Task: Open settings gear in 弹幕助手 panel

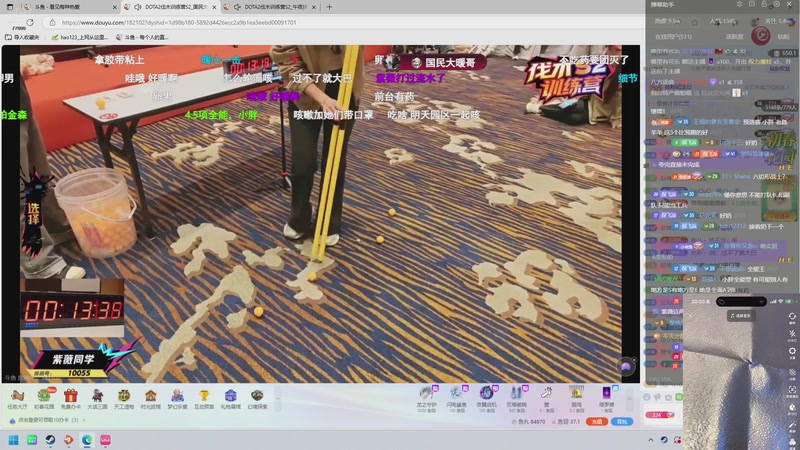Action: coord(777,4)
